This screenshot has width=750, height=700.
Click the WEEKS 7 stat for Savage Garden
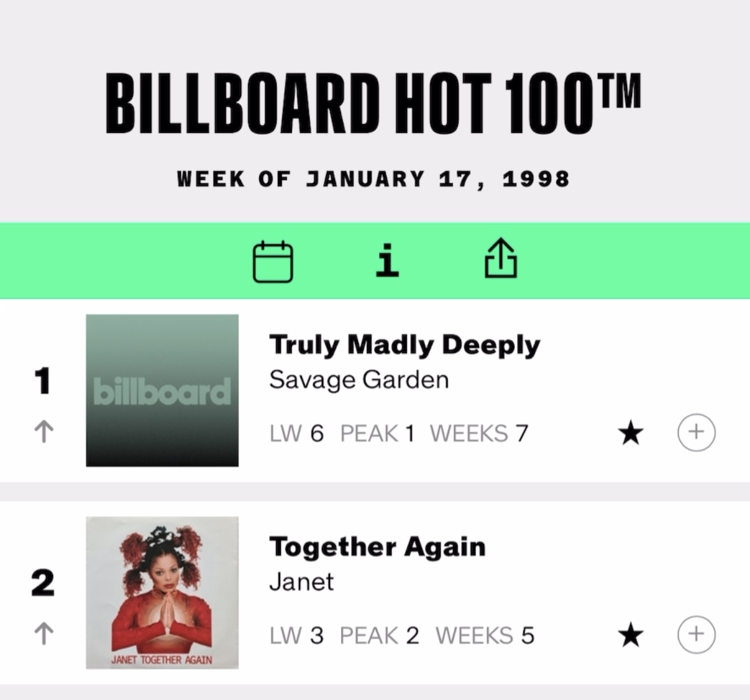(x=479, y=434)
